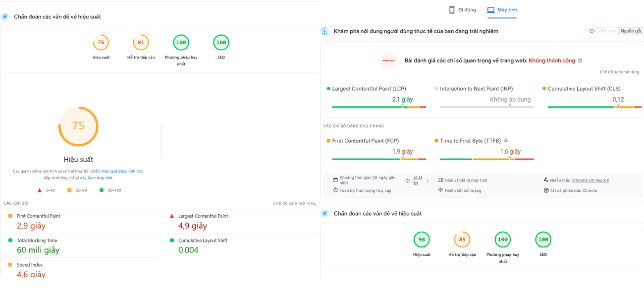The height and width of the screenshot is (296, 644).
Task: Click the green dot next to Total Blocking Time
Action: click(10, 240)
